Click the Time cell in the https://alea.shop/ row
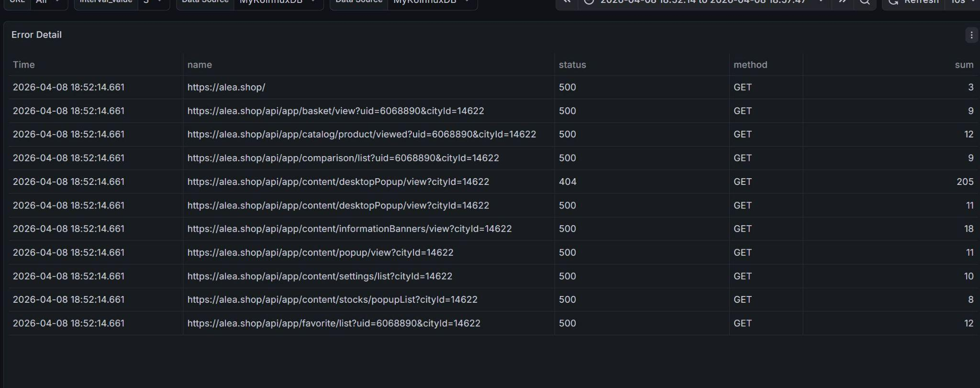This screenshot has height=388, width=980. point(68,87)
